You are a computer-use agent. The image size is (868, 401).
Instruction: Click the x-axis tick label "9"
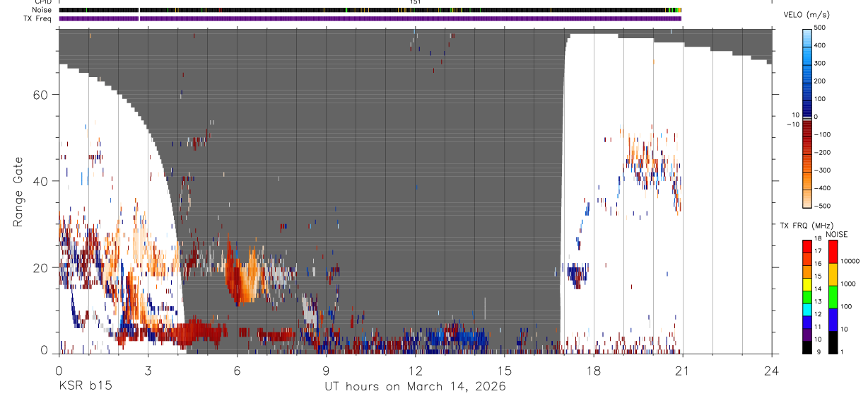point(326,370)
